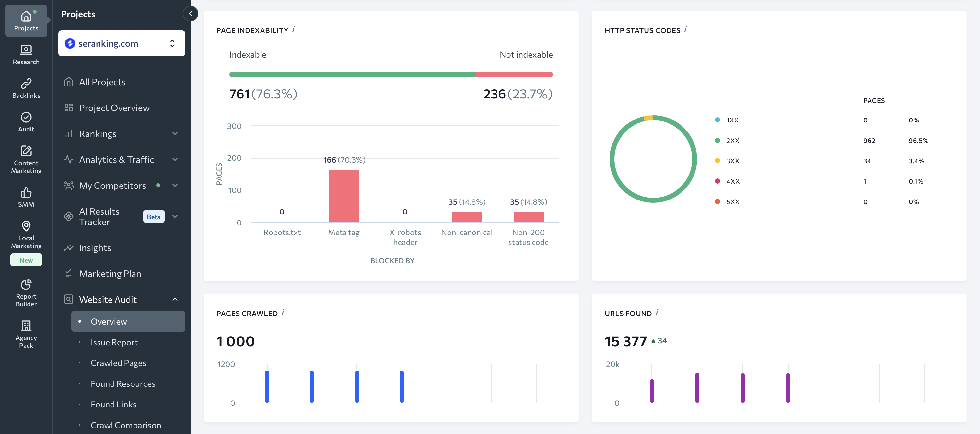Screen dimensions: 980x434
Task: Collapse the Website Audit submenu
Action: pyautogui.click(x=175, y=299)
